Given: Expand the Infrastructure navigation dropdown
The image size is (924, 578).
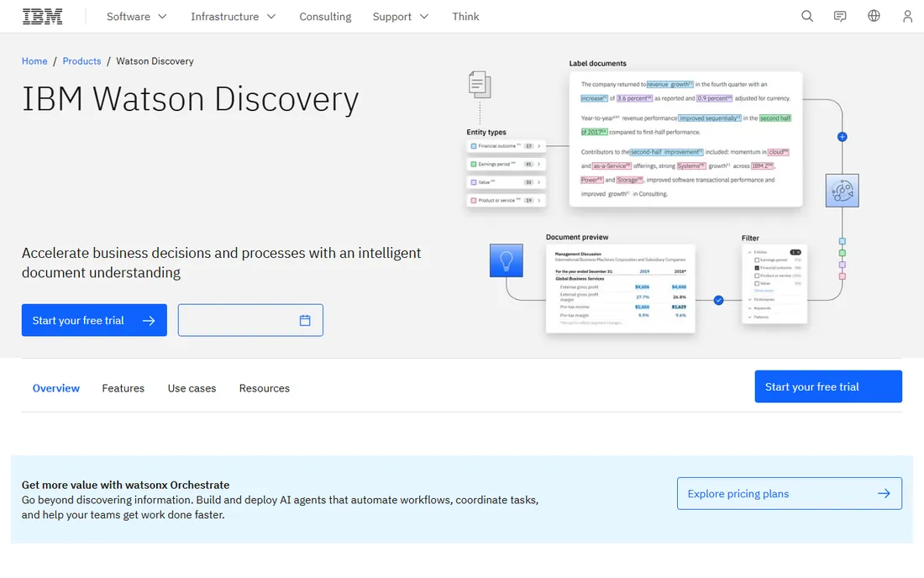Looking at the screenshot, I should coord(234,17).
